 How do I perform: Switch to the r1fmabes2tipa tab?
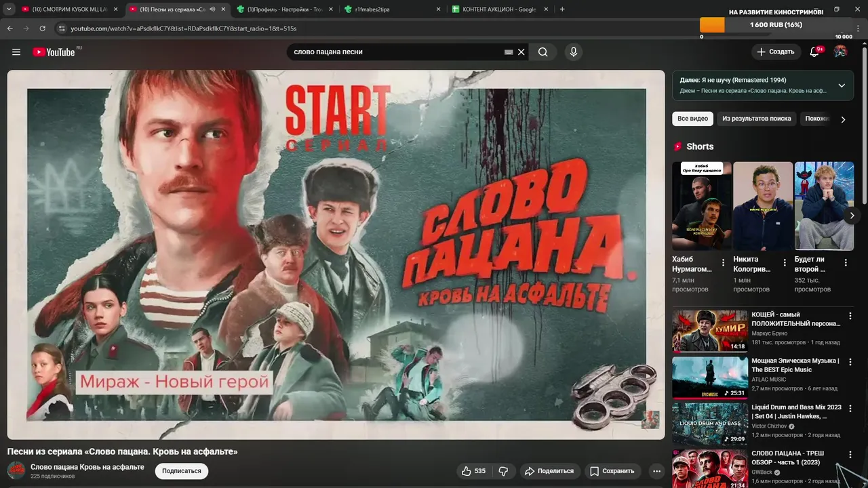point(392,9)
